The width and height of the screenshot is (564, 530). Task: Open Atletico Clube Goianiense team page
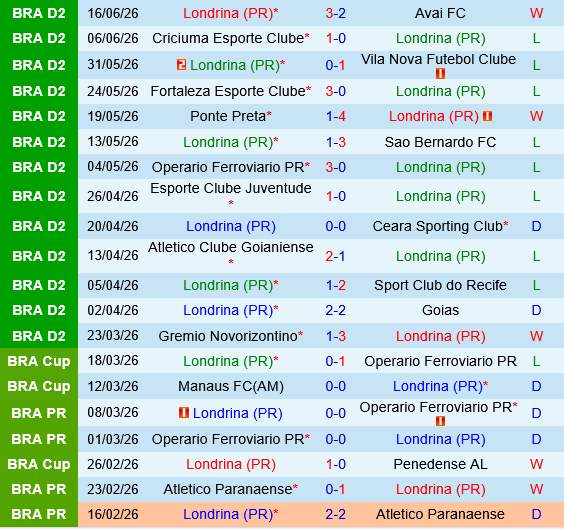pos(231,247)
